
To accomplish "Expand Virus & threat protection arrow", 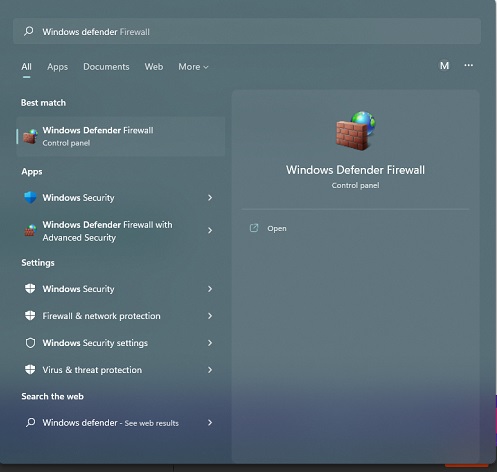I will [x=210, y=370].
